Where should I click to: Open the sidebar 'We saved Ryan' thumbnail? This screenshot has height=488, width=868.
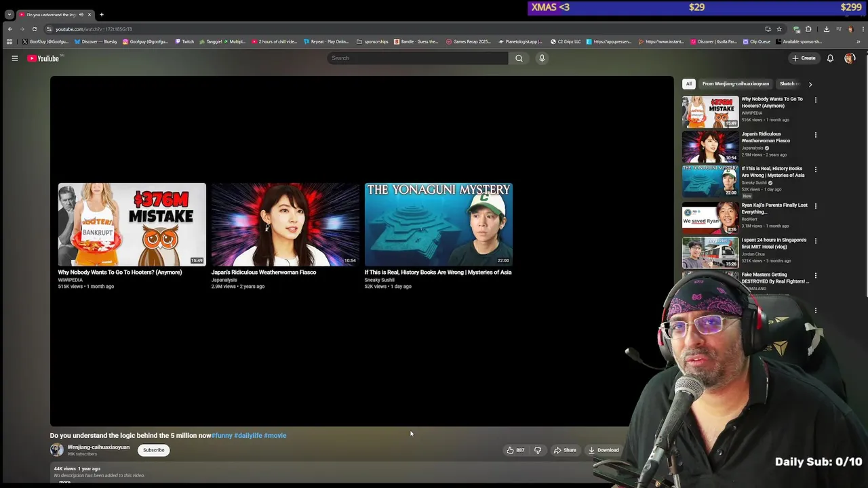pos(710,217)
